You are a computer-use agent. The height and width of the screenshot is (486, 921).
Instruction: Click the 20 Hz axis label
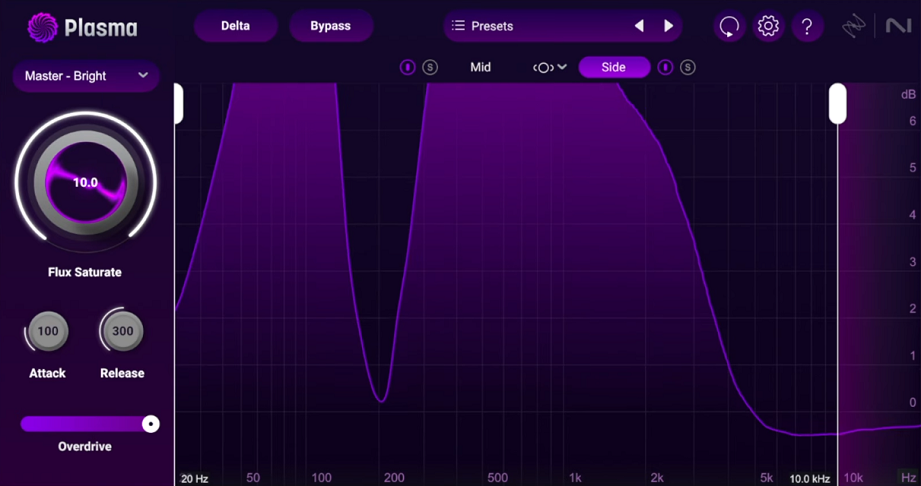pyautogui.click(x=194, y=479)
